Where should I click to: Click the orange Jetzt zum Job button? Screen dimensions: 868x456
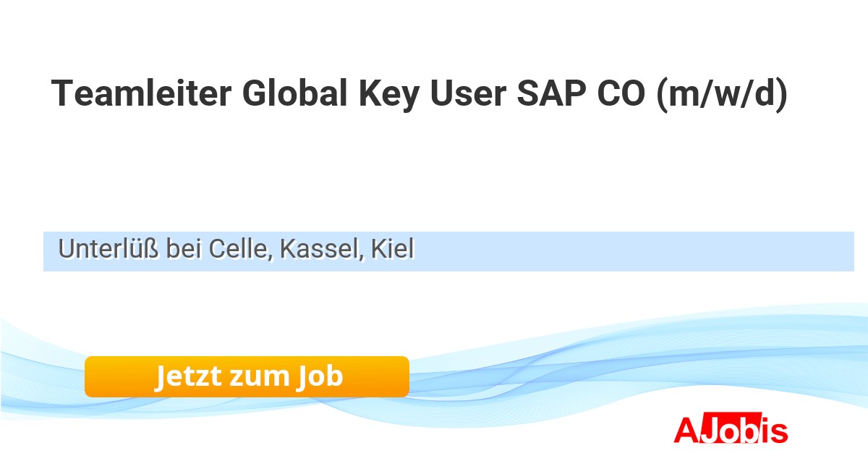pos(247,376)
